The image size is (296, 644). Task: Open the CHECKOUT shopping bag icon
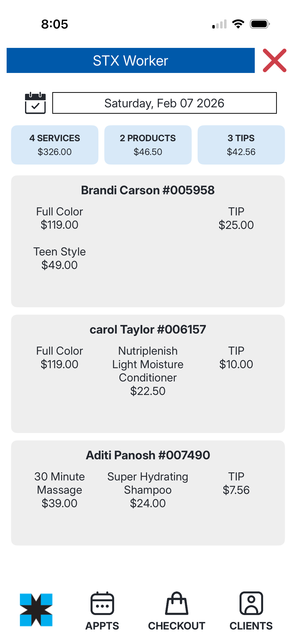(x=177, y=603)
